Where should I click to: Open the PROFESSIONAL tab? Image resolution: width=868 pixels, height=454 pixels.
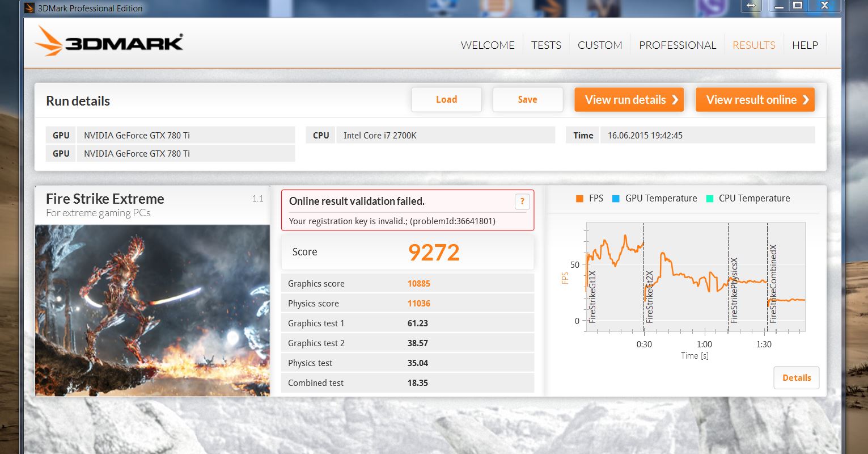pos(678,45)
